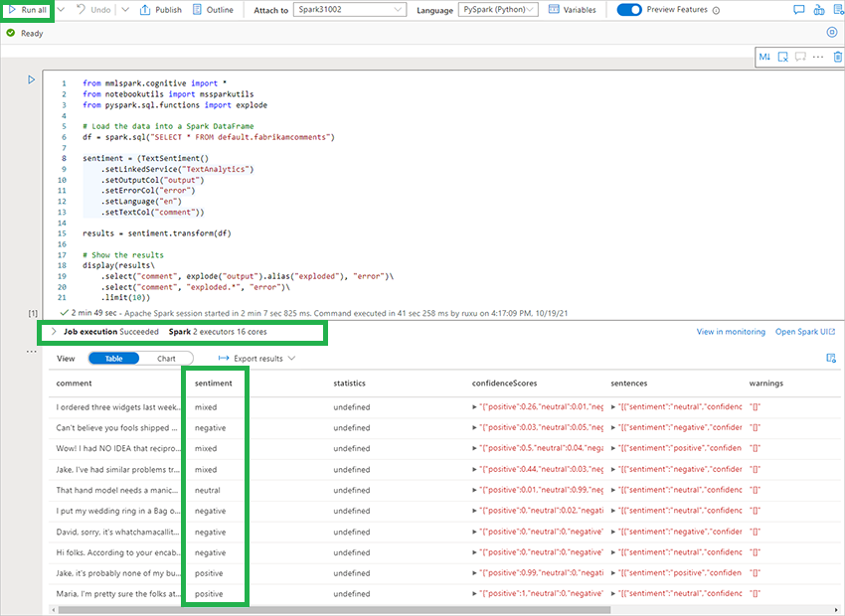The width and height of the screenshot is (845, 616).
Task: Click the sentences column header
Action: point(629,384)
